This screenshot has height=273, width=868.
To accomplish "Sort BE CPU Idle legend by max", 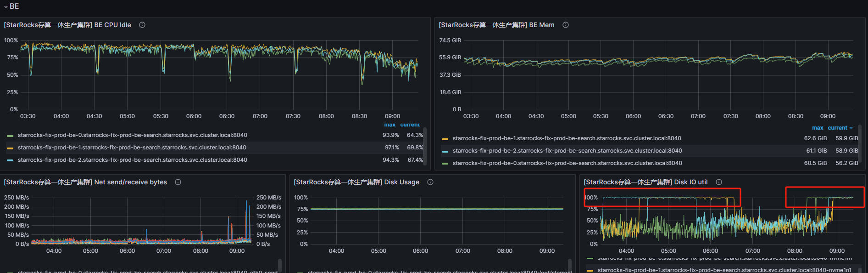I will coord(390,125).
